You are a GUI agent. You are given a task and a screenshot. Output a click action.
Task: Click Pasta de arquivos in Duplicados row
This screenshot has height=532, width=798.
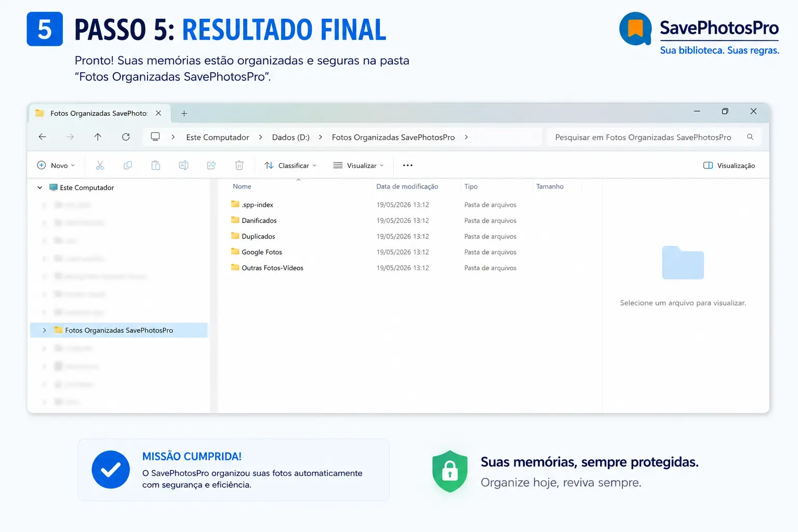pyautogui.click(x=490, y=236)
